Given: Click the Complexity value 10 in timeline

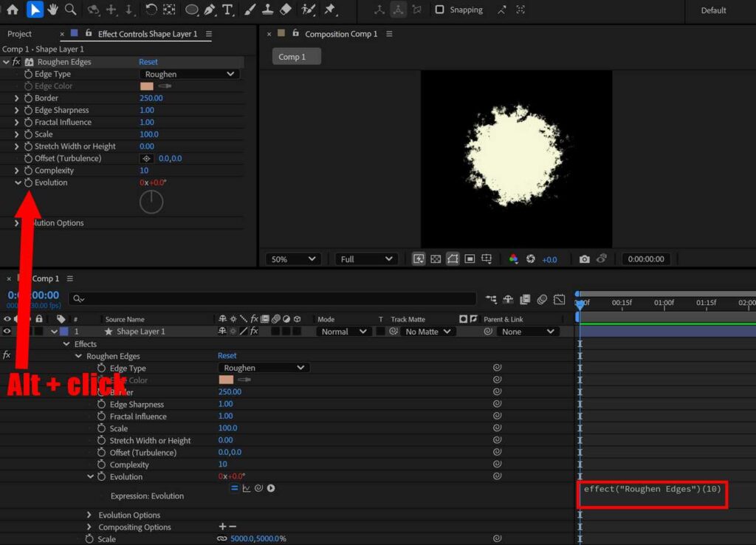Looking at the screenshot, I should tap(222, 464).
